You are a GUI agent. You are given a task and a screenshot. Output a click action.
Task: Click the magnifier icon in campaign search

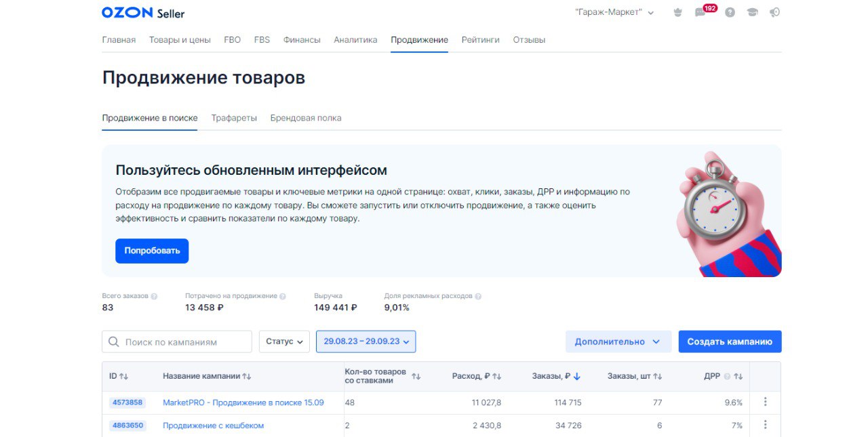coord(114,341)
